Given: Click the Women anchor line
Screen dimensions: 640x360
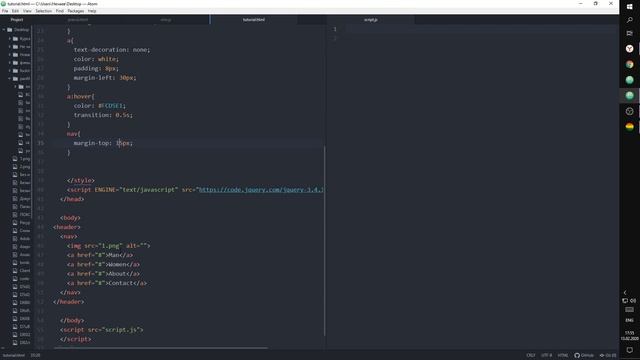Looking at the screenshot, I should click(103, 265).
